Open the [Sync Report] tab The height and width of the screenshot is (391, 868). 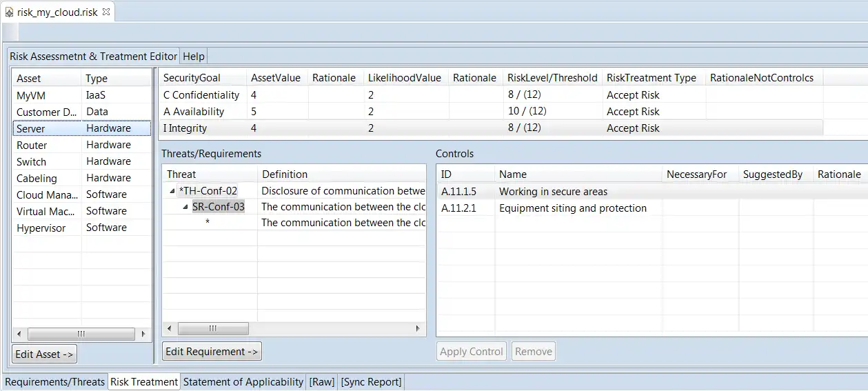(371, 381)
